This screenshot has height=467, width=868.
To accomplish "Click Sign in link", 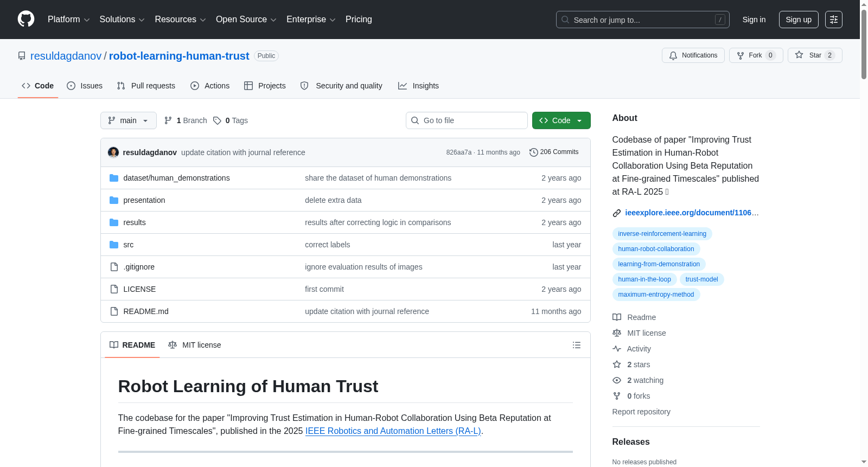I will (754, 20).
